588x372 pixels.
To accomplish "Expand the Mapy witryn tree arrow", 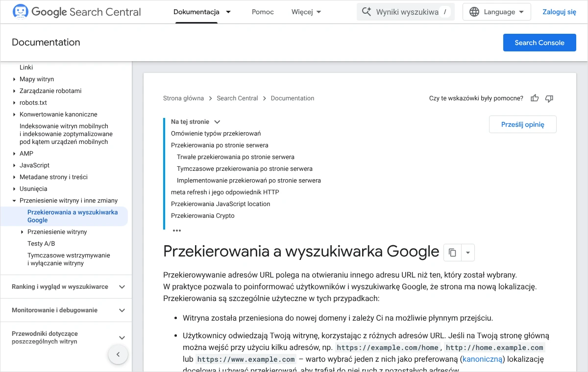I will [14, 79].
